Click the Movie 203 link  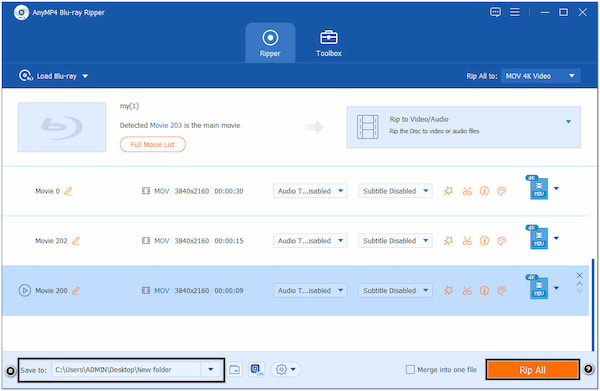pyautogui.click(x=166, y=125)
